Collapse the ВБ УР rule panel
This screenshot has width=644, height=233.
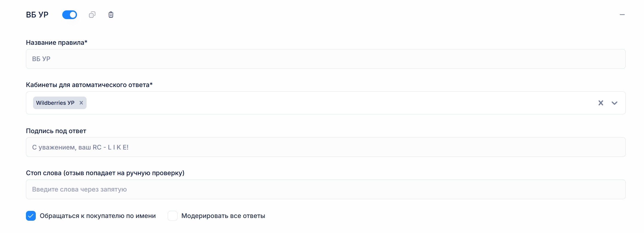coord(622,15)
